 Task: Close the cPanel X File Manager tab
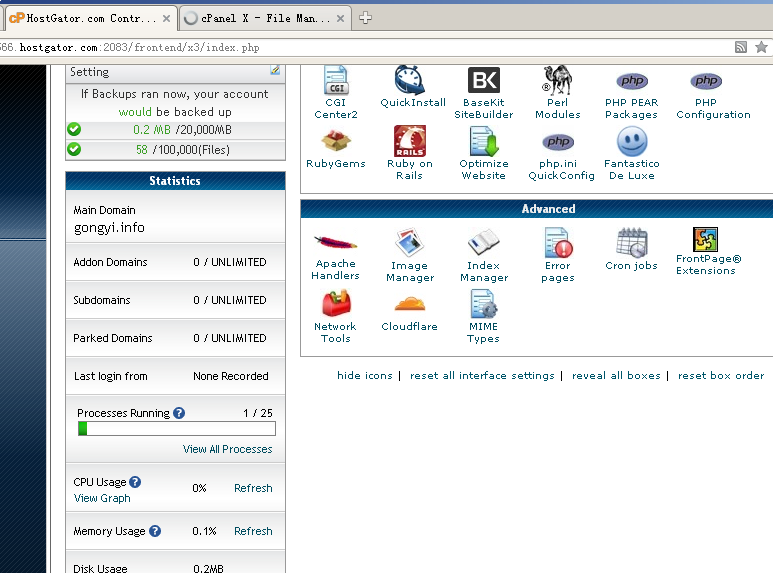point(340,19)
